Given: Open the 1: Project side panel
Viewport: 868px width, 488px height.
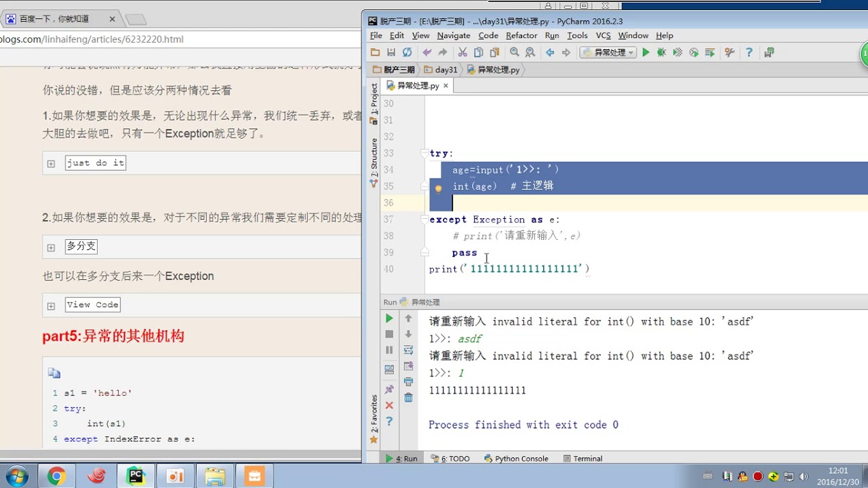Looking at the screenshot, I should [x=374, y=104].
